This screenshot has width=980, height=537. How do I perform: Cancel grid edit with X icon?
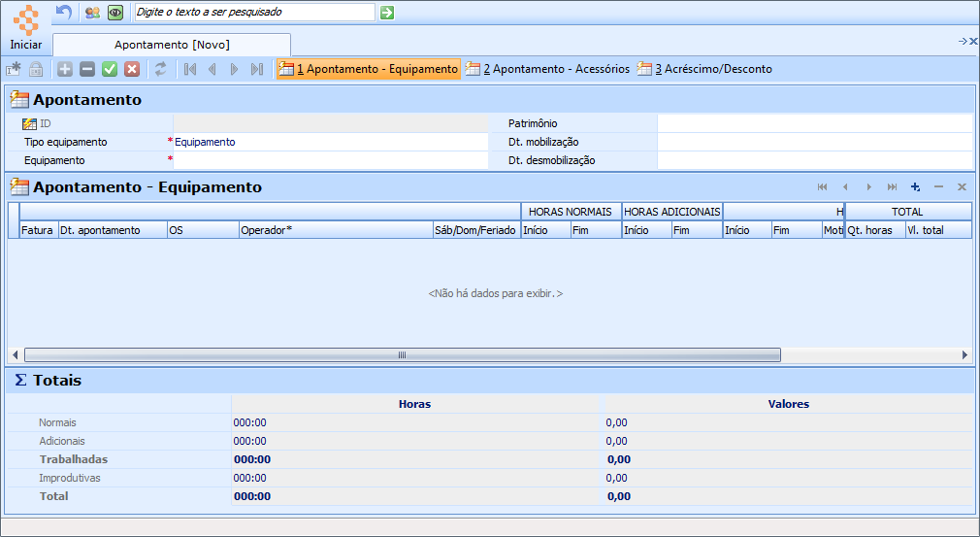[x=962, y=186]
